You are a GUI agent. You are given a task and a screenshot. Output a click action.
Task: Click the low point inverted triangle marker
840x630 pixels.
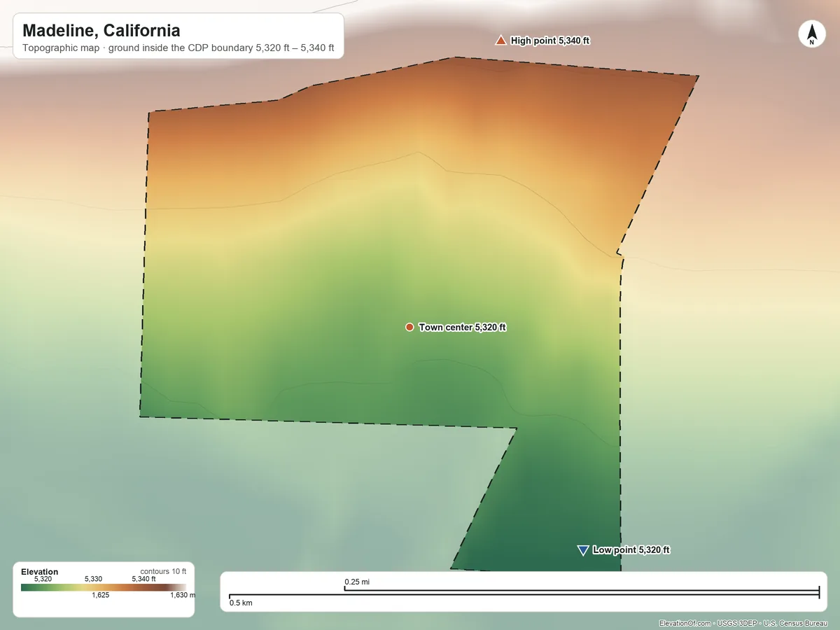582,550
